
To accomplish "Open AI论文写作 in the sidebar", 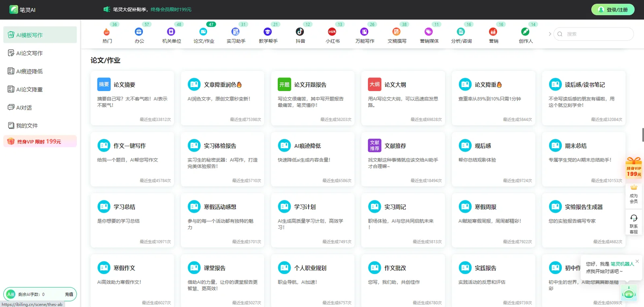I will point(40,53).
